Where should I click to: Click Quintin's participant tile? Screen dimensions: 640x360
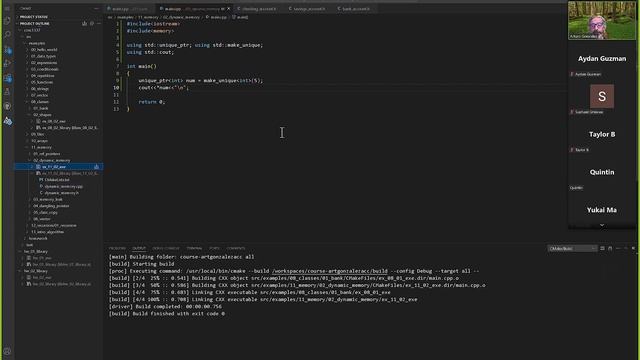(x=602, y=172)
